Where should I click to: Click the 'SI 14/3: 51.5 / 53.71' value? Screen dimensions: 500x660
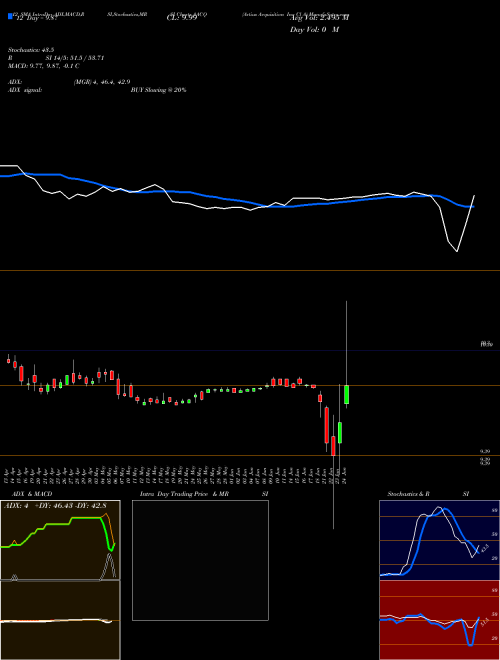(x=75, y=58)
